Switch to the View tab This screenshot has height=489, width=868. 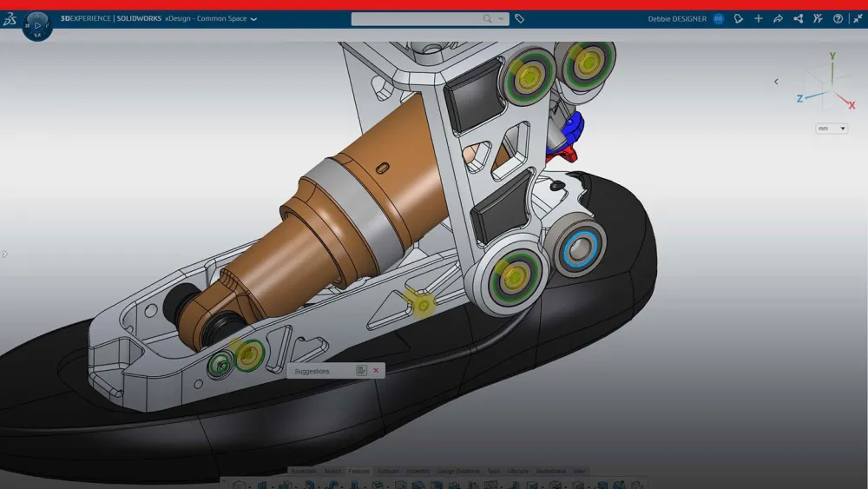(579, 472)
